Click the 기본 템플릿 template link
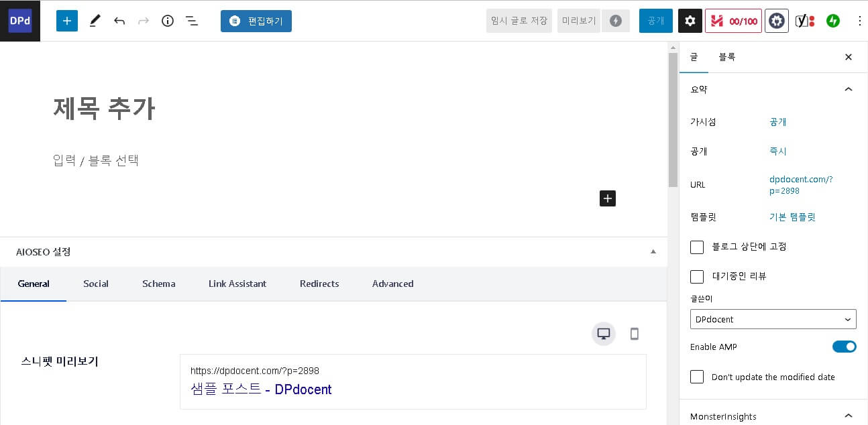This screenshot has height=425, width=868. pyautogui.click(x=792, y=217)
